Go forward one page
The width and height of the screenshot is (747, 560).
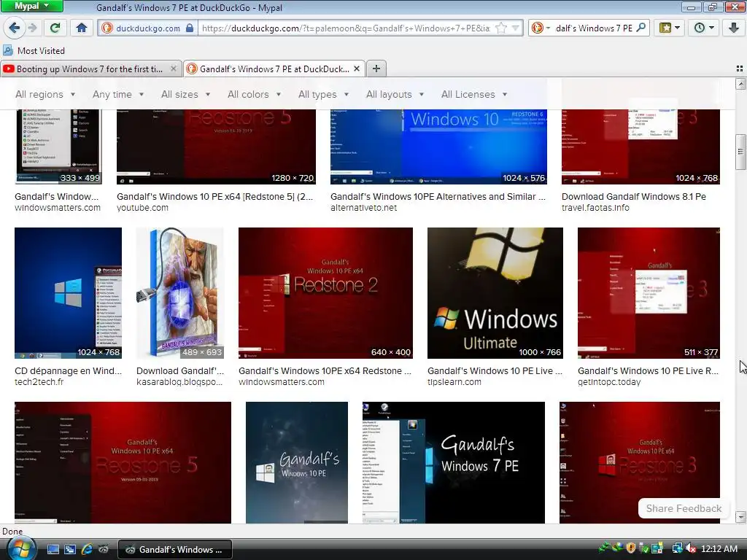(33, 28)
